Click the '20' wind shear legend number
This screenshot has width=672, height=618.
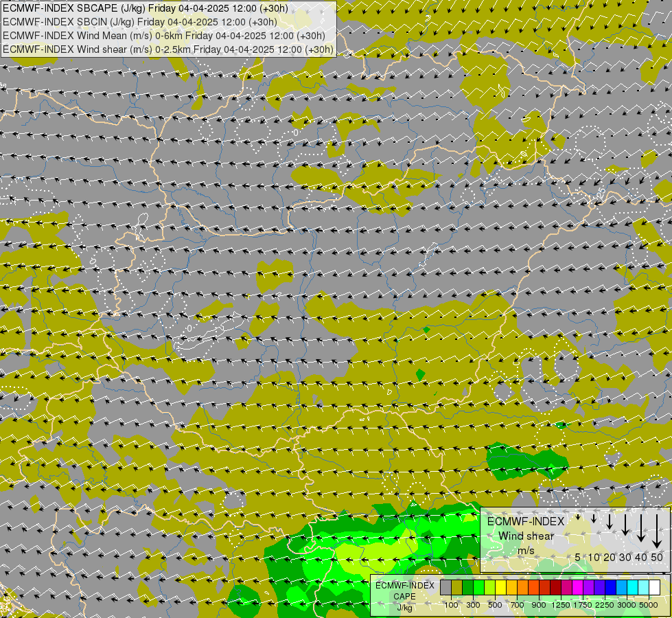[x=610, y=557]
